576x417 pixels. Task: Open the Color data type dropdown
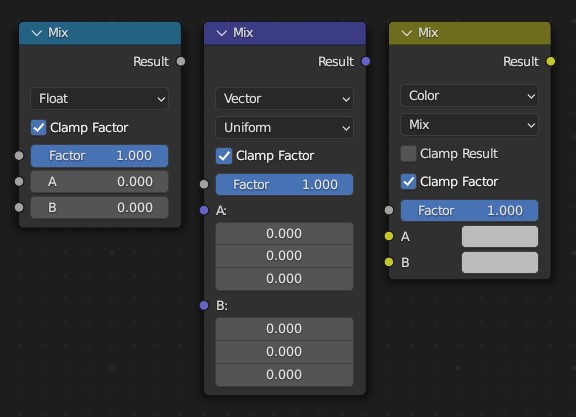(469, 96)
